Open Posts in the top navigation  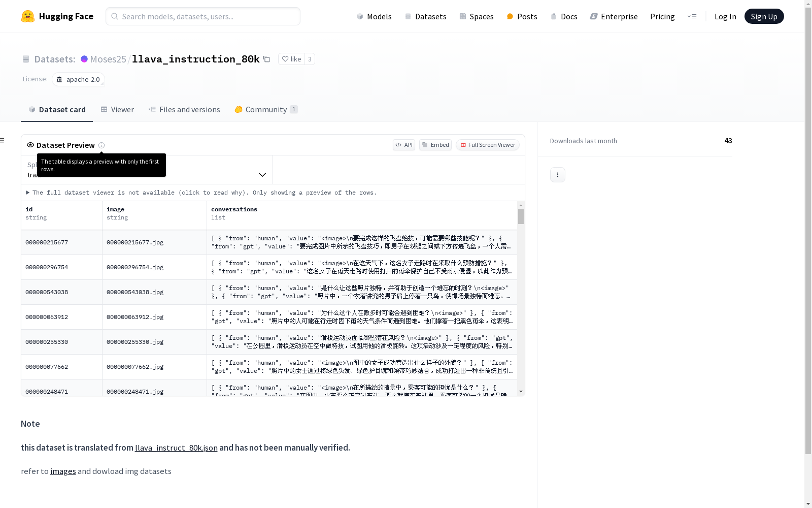522,16
